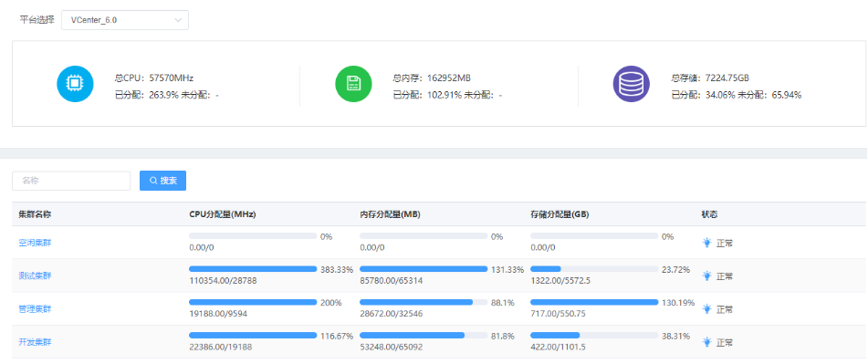Click the dropdown arrow next to VCenter_6.0
Screen dimensions: 868x364
[x=178, y=20]
